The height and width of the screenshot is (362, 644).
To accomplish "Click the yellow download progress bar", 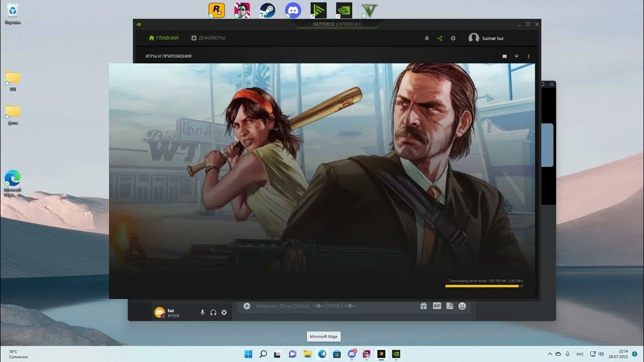I will coord(484,286).
